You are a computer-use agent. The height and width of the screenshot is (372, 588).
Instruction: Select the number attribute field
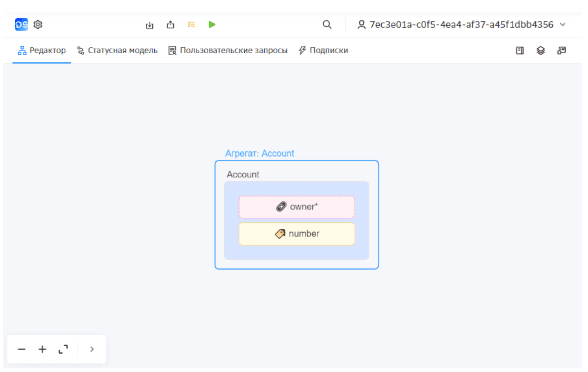[297, 234]
